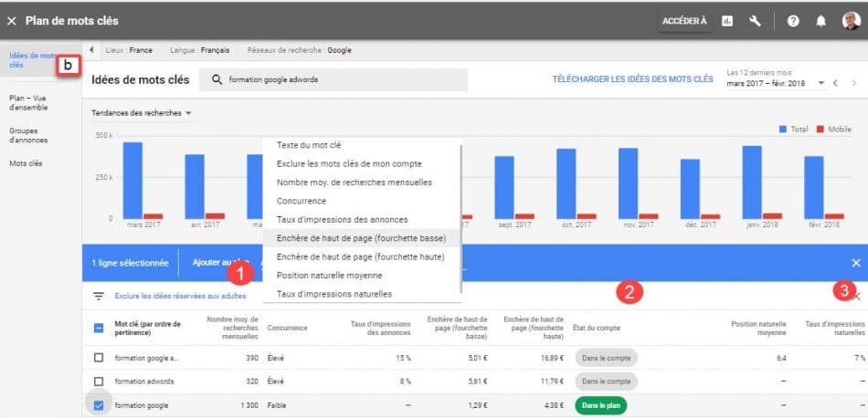The image size is (868, 418).
Task: Click the 1 ligne sélectionnée label
Action: 130,263
